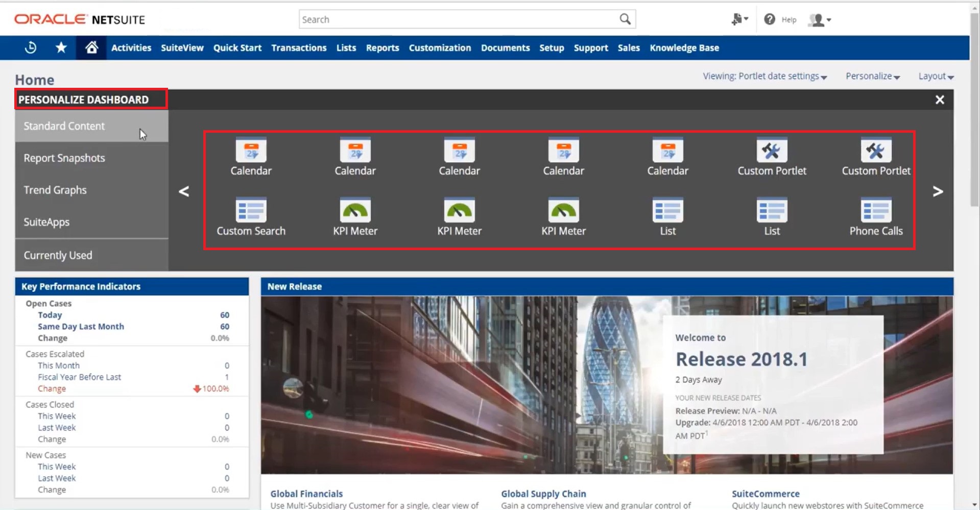Open the Shortcuts star icon
The image size is (980, 510).
[61, 47]
